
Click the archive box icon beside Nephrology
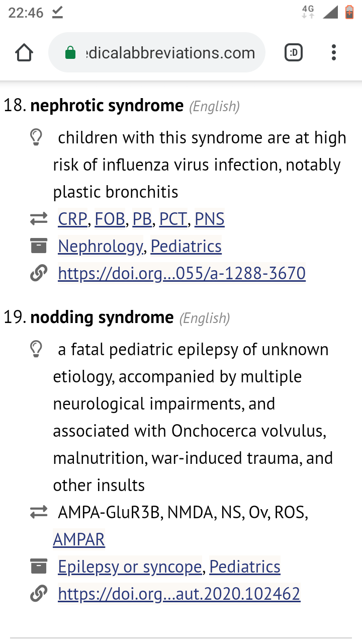pyautogui.click(x=38, y=246)
